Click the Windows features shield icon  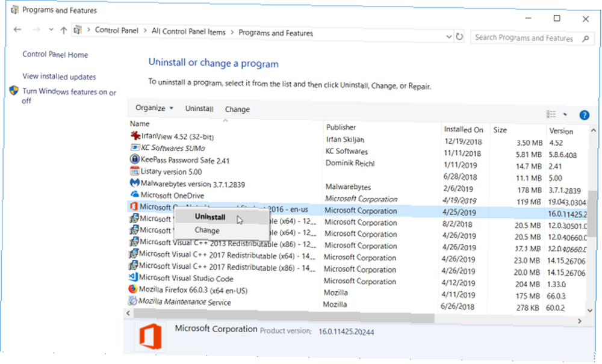click(x=14, y=90)
